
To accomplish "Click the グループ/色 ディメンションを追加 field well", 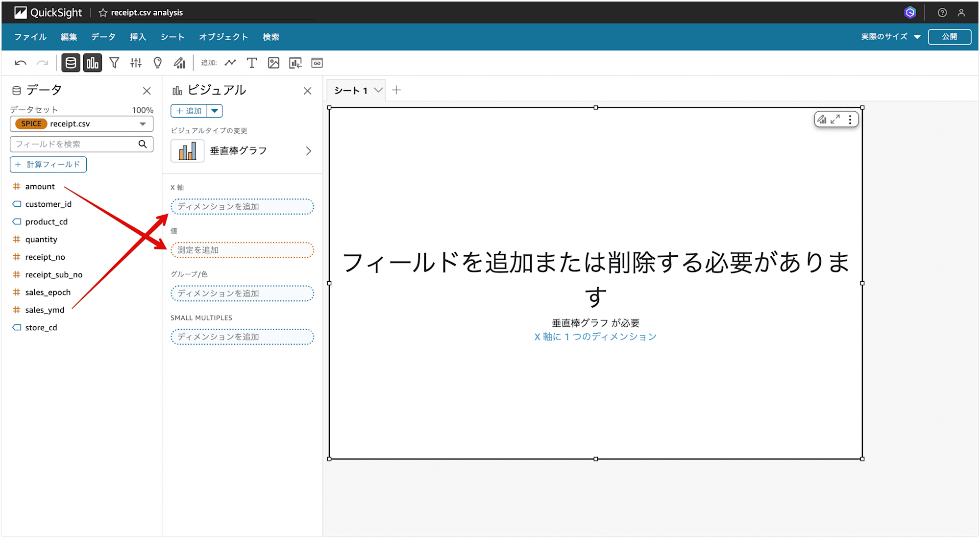I will (242, 293).
